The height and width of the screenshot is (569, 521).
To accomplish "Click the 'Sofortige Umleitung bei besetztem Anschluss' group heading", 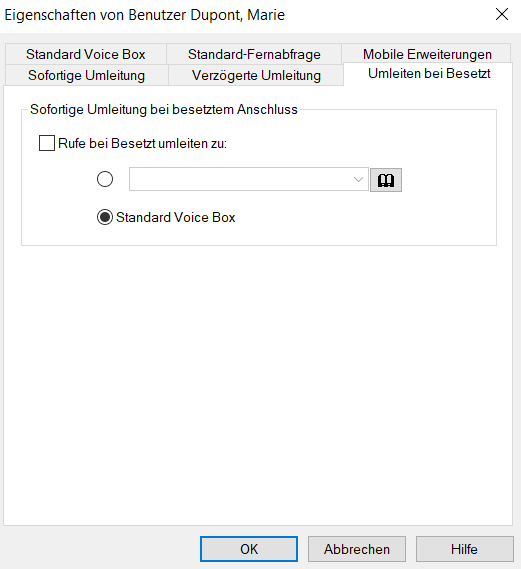I will tap(164, 109).
